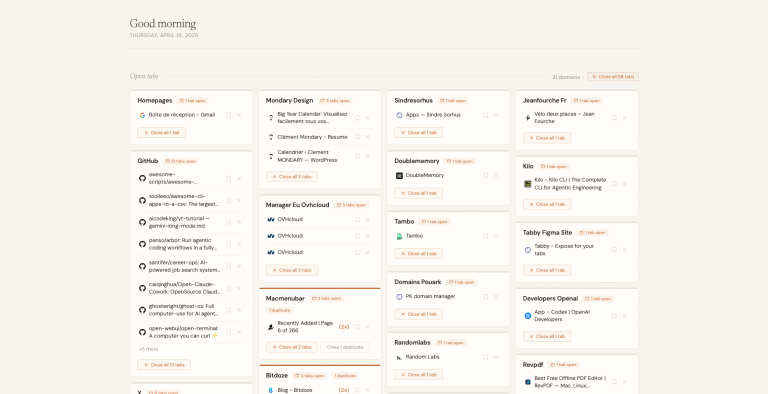Close all 1 tab in Homepages card
The image size is (768, 394).
161,132
